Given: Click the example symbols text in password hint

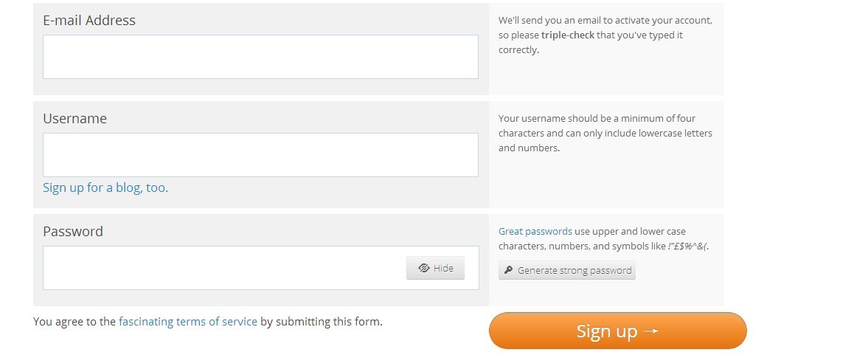Looking at the screenshot, I should pos(688,247).
